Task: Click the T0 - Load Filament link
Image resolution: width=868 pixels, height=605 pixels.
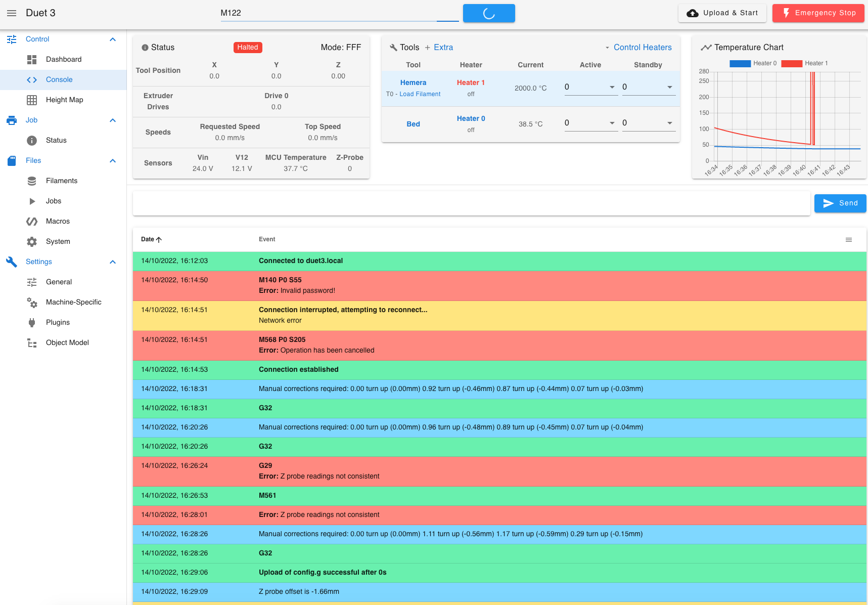Action: pyautogui.click(x=413, y=94)
